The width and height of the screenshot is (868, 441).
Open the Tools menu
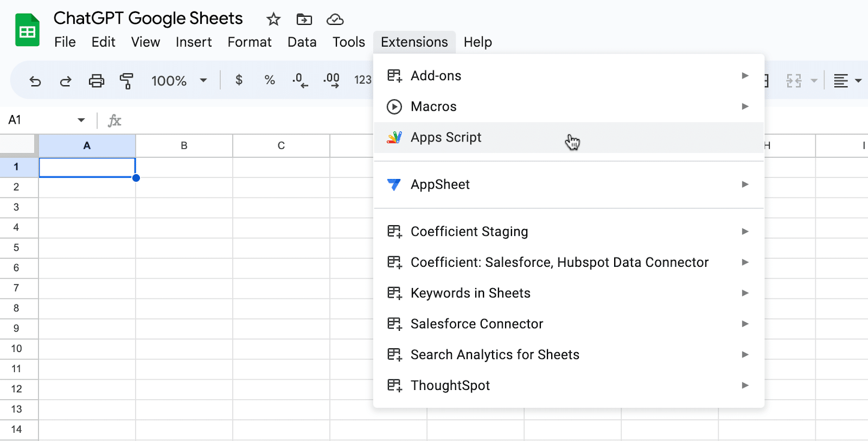click(x=349, y=42)
